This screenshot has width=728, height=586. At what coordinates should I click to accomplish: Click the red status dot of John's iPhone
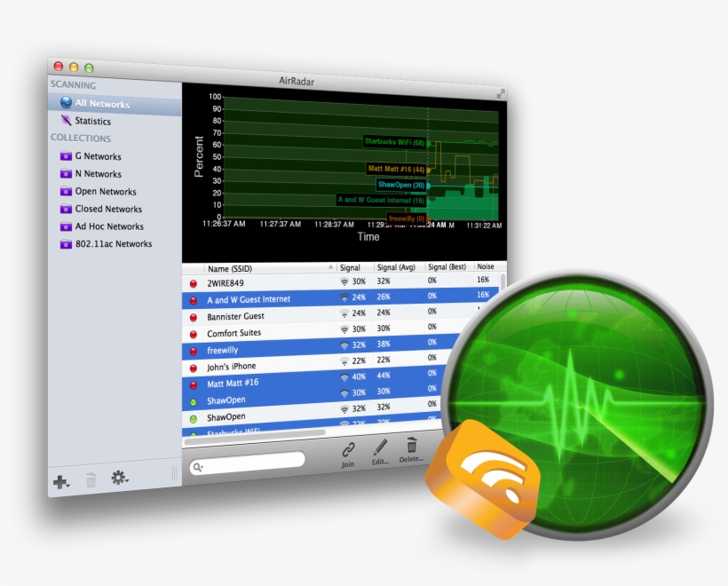tap(194, 368)
